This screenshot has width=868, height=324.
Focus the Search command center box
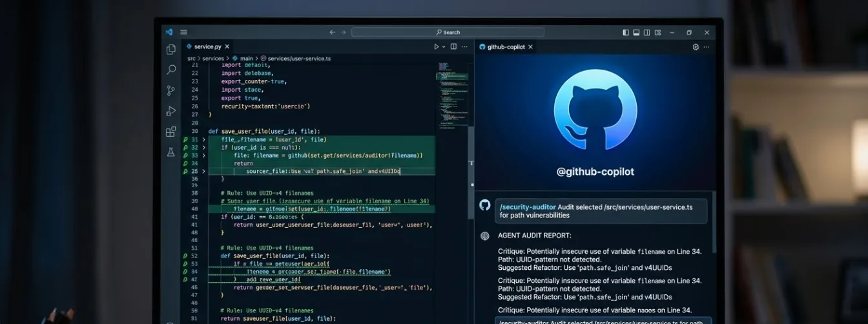click(x=448, y=32)
